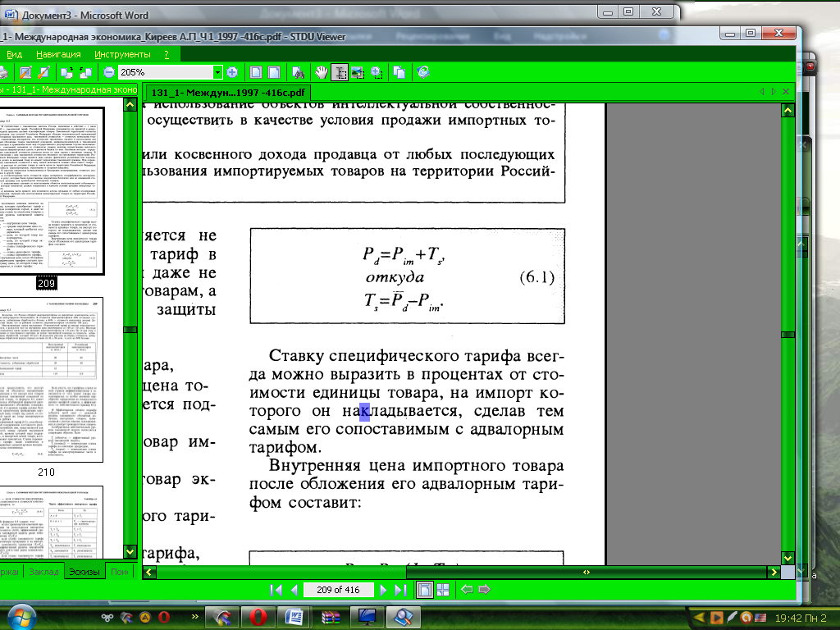Select the third page thumbnail below 210
Screen dimensions: 840x630
52,523
